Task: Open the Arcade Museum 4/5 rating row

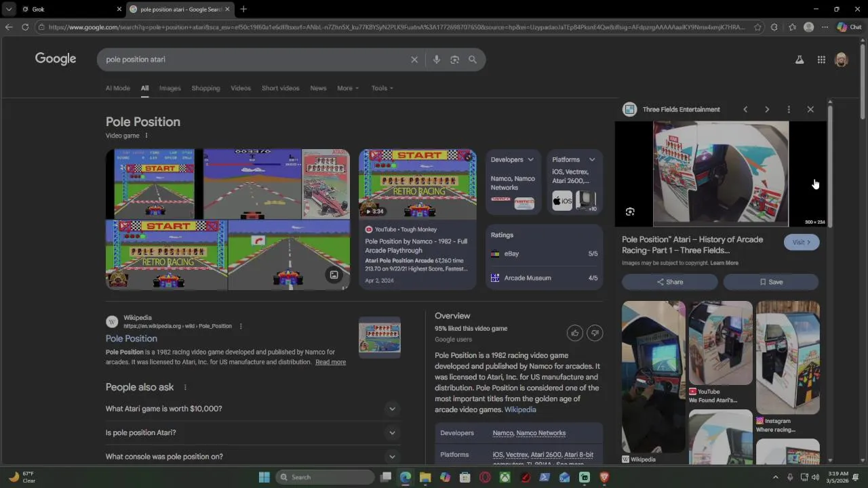Action: (545, 278)
